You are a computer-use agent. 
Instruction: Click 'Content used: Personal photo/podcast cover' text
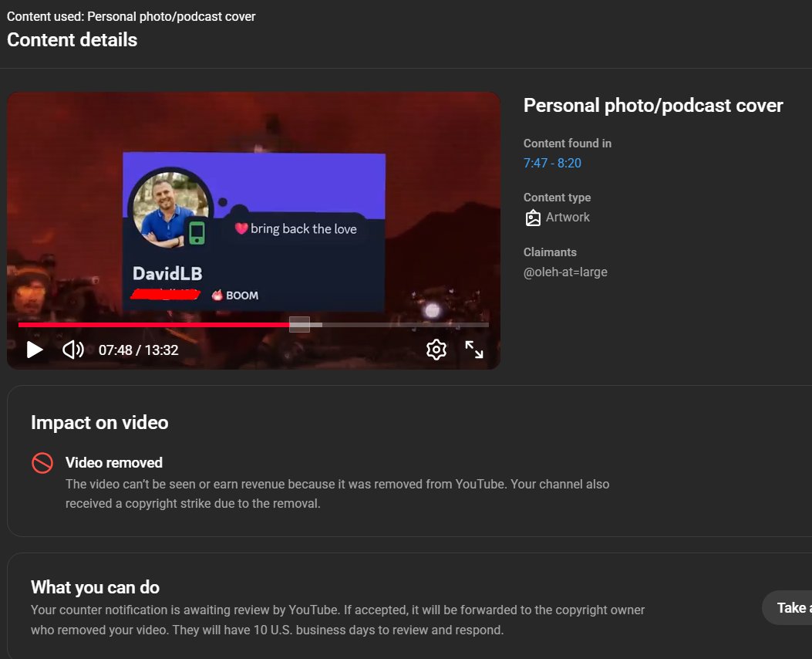pos(131,16)
